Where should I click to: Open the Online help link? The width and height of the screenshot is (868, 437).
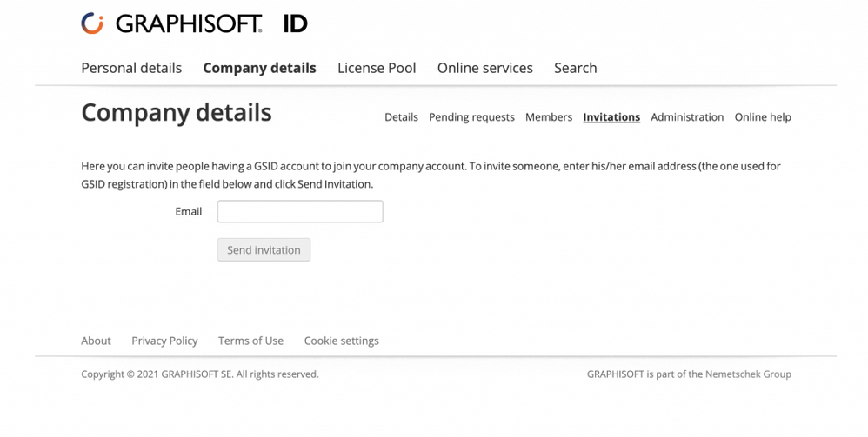[763, 117]
